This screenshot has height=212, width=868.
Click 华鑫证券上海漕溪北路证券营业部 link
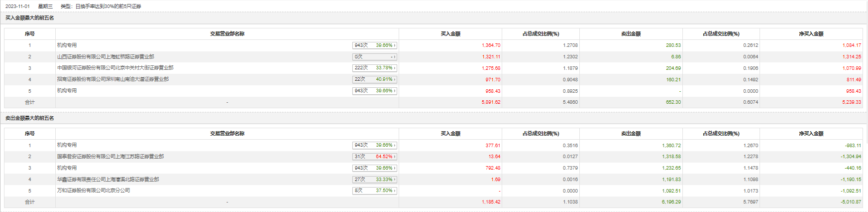tap(108, 180)
